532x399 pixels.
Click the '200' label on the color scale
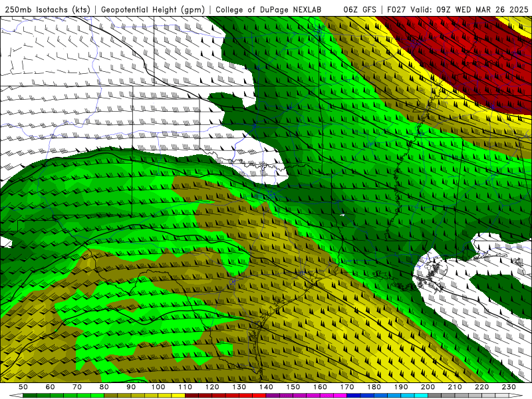[428, 387]
